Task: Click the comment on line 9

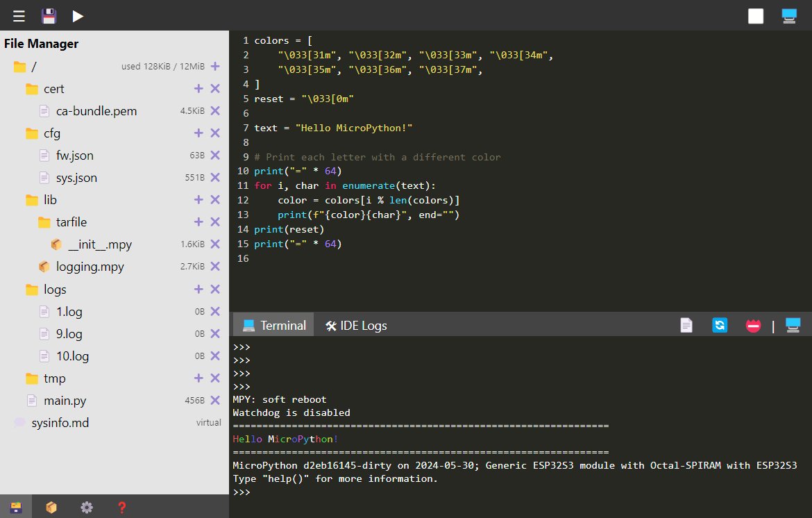Action: pos(378,157)
